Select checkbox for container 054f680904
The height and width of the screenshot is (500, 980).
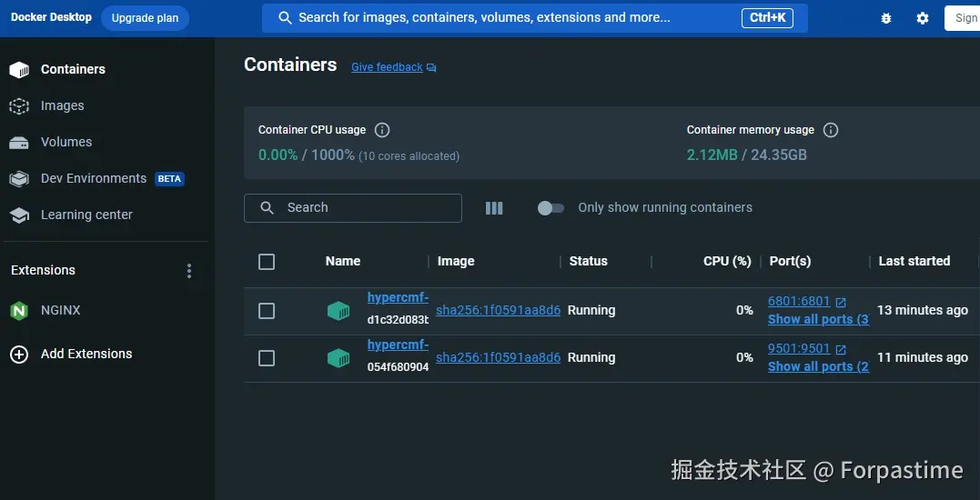(x=267, y=357)
